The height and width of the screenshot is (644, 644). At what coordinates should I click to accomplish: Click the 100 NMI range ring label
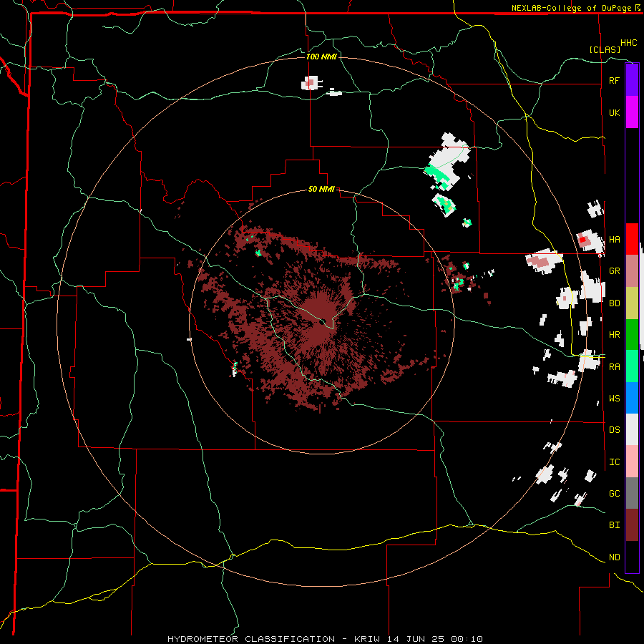(x=321, y=57)
